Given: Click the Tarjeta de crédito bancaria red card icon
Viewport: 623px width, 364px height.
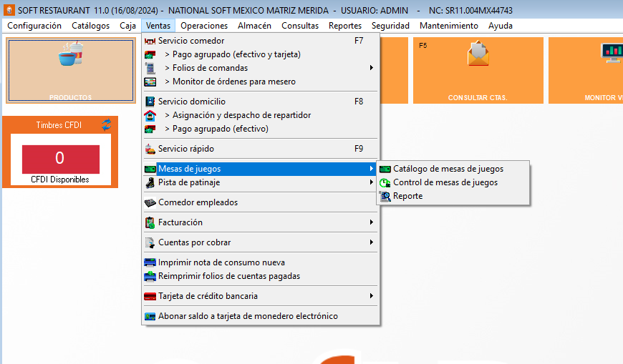Looking at the screenshot, I should click(150, 296).
